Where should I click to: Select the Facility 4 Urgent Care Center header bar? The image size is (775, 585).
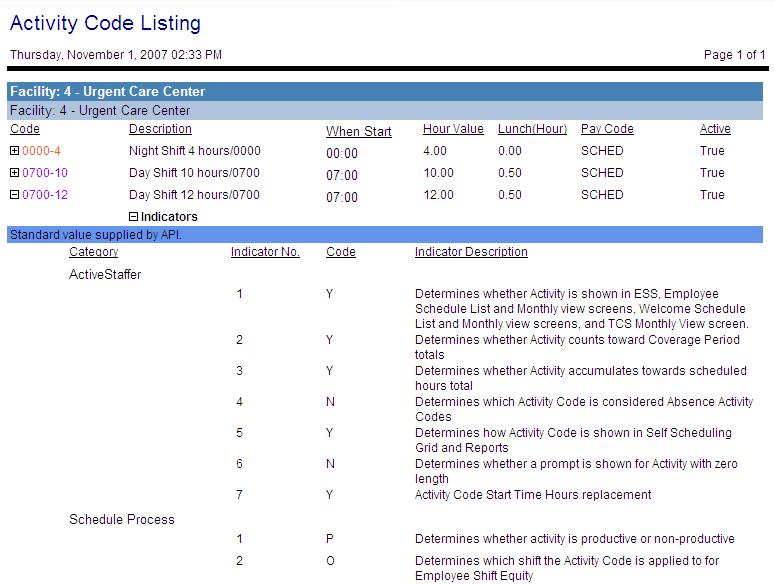(x=385, y=92)
